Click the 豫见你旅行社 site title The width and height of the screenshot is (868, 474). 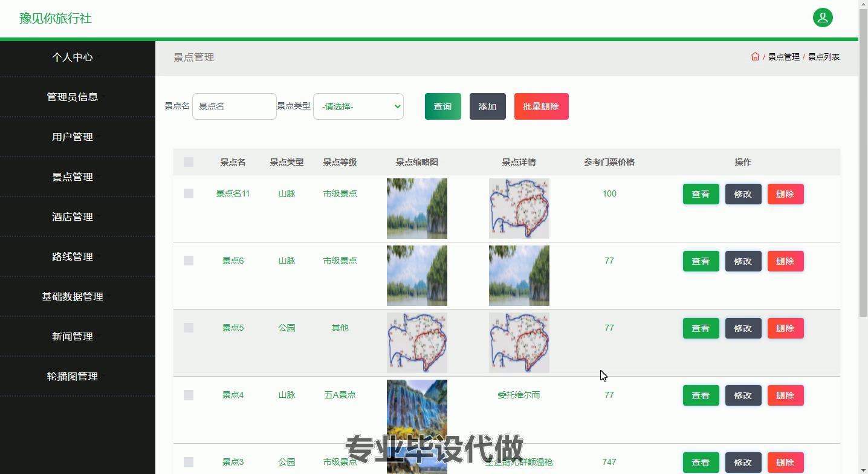click(x=56, y=18)
